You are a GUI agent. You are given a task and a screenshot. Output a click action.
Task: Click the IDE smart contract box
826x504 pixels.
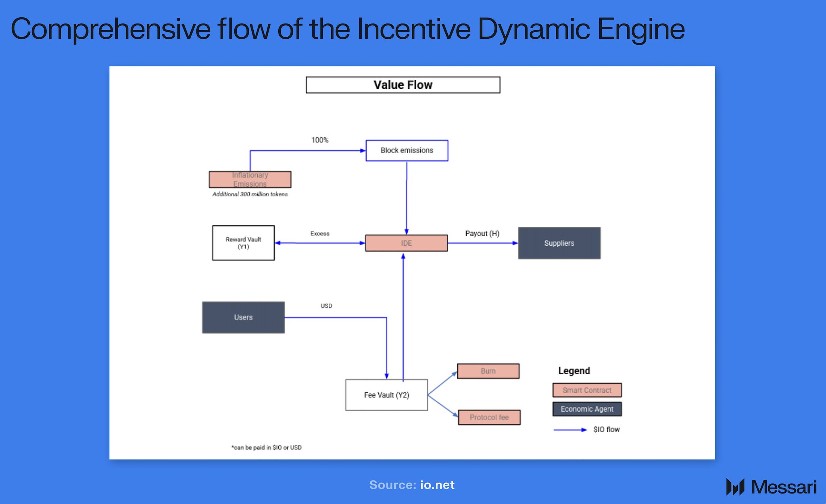[406, 243]
